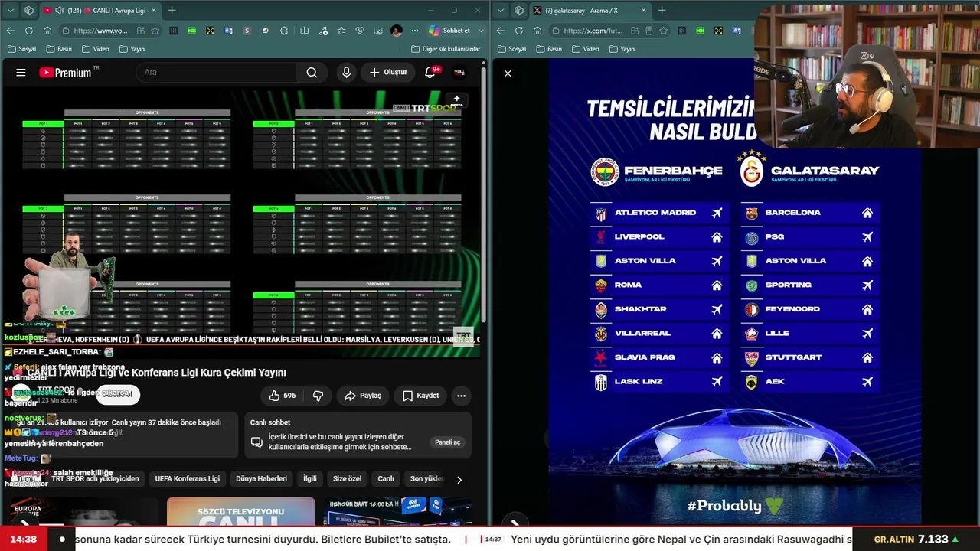
Task: Open the X fixture image with 'Fenerbahçe'
Action: (x=734, y=292)
